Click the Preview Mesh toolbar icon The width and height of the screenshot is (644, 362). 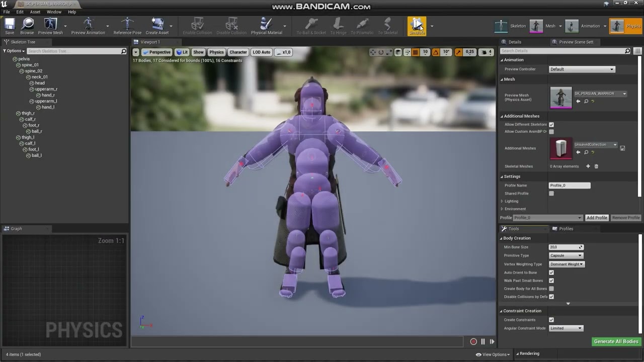point(50,26)
